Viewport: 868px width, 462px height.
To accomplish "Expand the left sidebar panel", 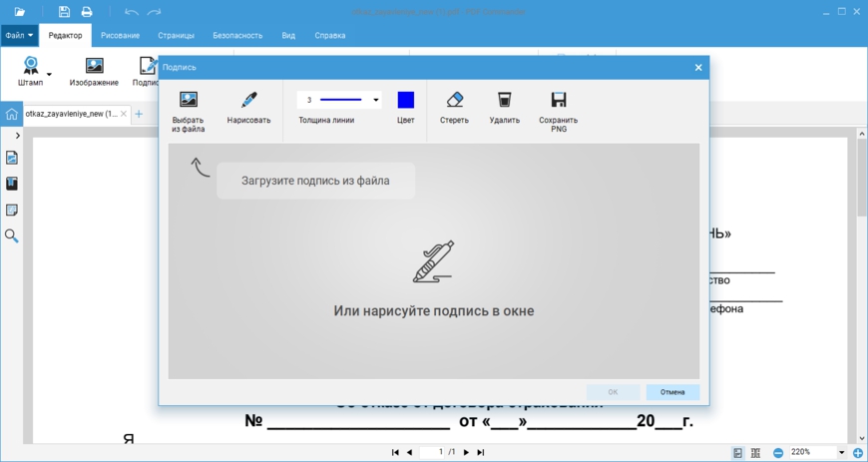I will [x=18, y=135].
